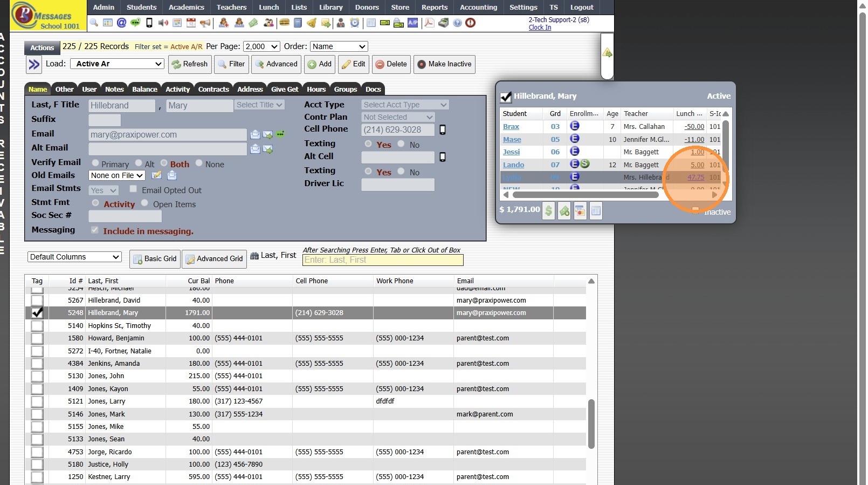Click the family panel horizontal scrollbar thumb
The width and height of the screenshot is (868, 485).
point(585,195)
